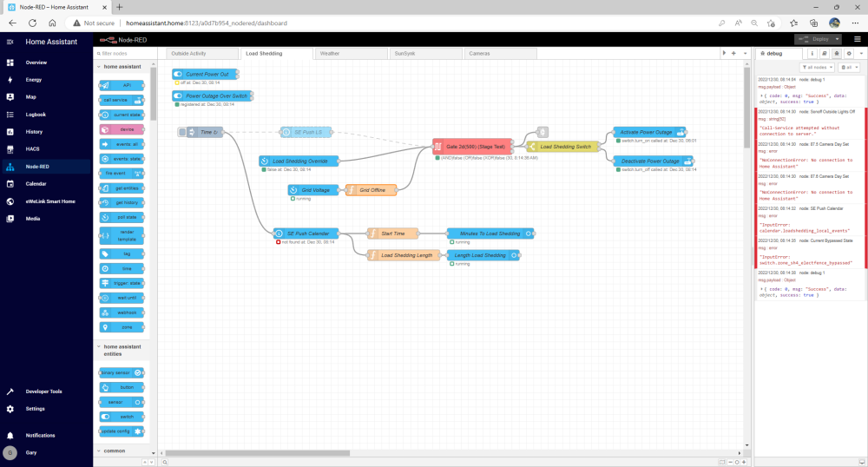Open the Deploy dropdown arrow
868x467 pixels.
837,39
